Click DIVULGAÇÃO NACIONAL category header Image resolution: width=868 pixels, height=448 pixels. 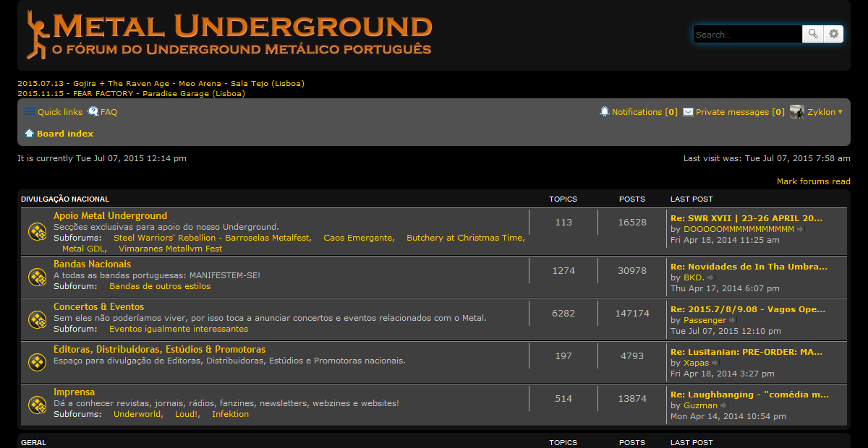point(65,199)
